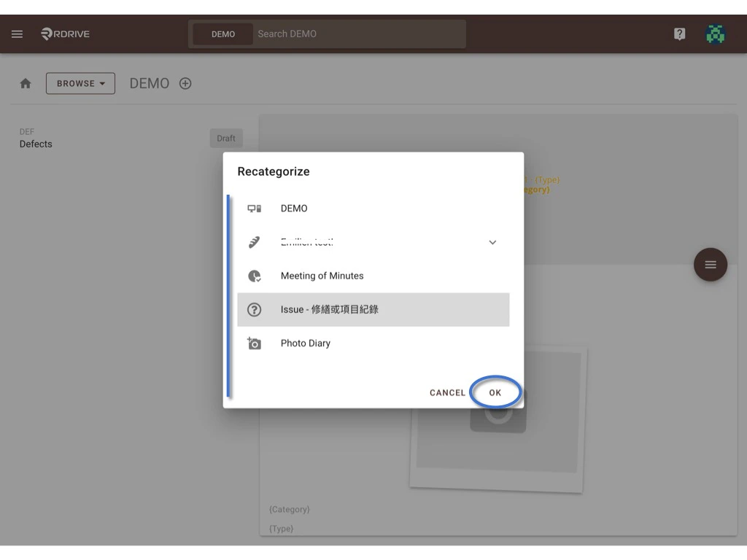
Task: Go to home via house icon
Action: click(x=26, y=83)
